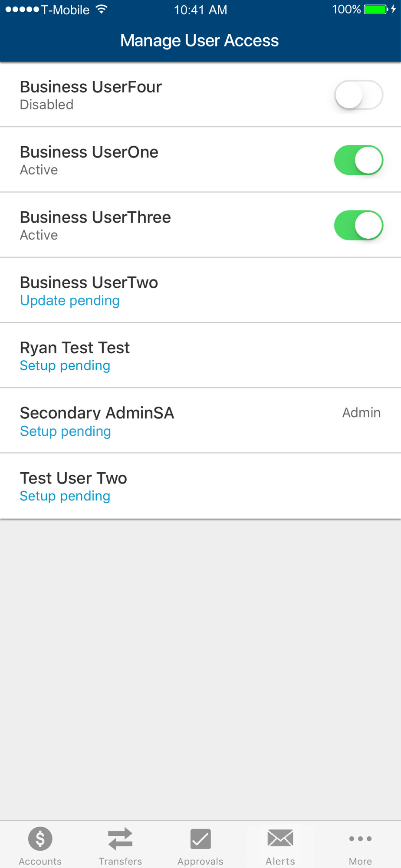
Task: Tap the Wi-Fi signal icon
Action: click(102, 9)
